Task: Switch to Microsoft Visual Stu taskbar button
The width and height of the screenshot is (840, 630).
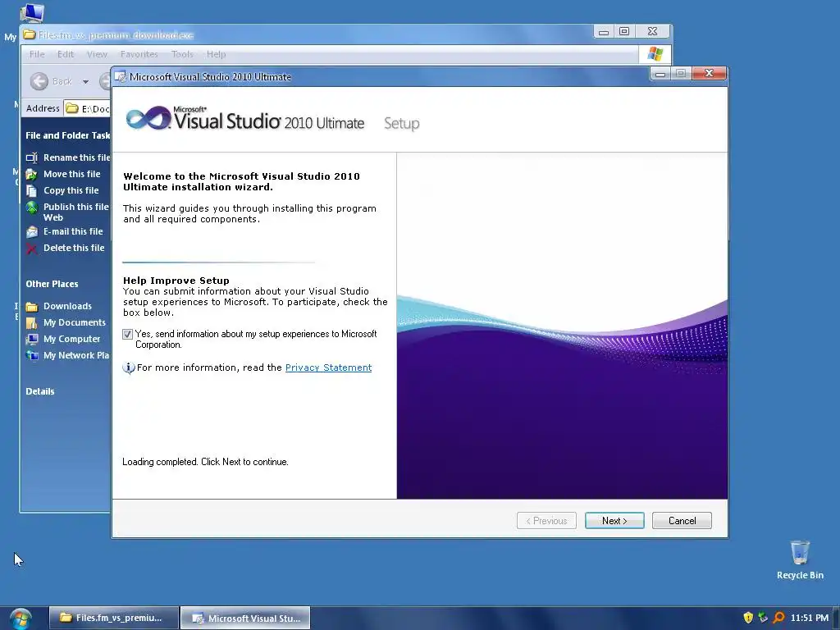Action: click(245, 618)
